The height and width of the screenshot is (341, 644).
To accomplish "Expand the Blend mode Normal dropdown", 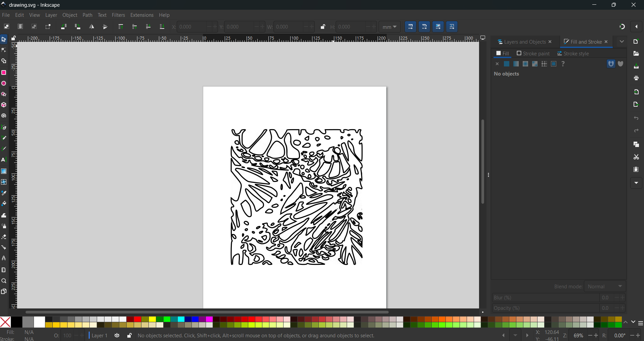I will (x=605, y=286).
